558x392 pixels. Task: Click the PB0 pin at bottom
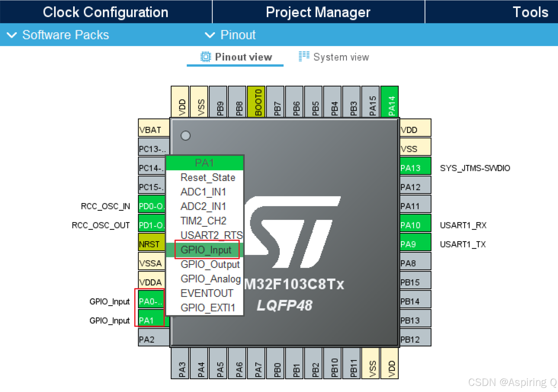tap(275, 363)
